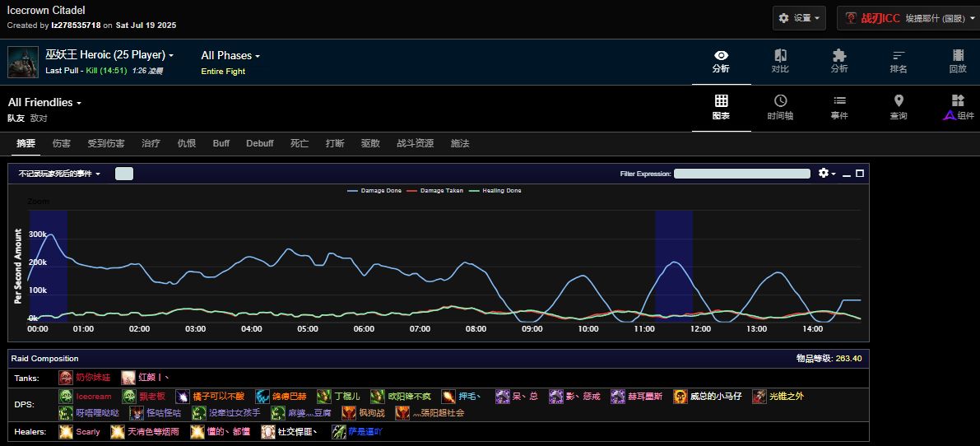Toggle the Healing Done legend series
980x446 pixels.
click(495, 191)
